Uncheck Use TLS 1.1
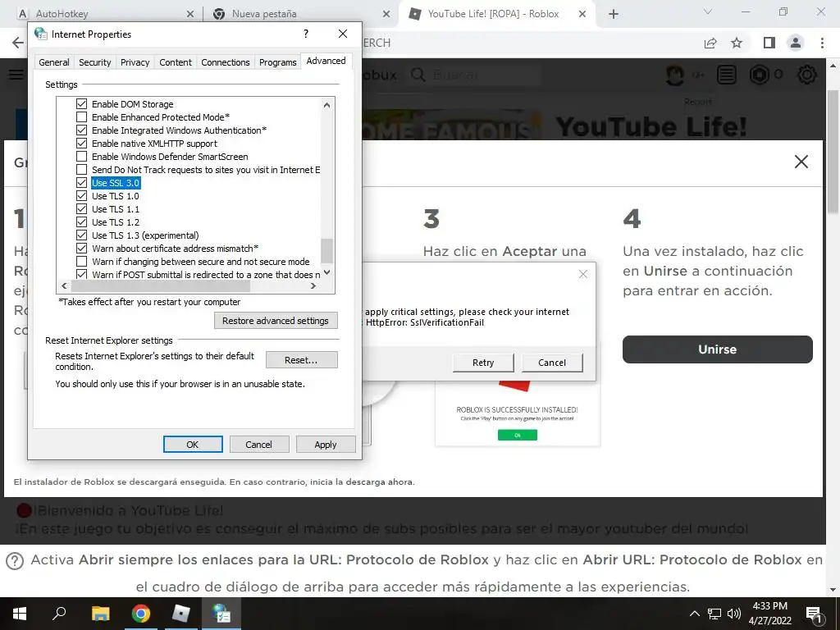This screenshot has width=840, height=630. (81, 209)
